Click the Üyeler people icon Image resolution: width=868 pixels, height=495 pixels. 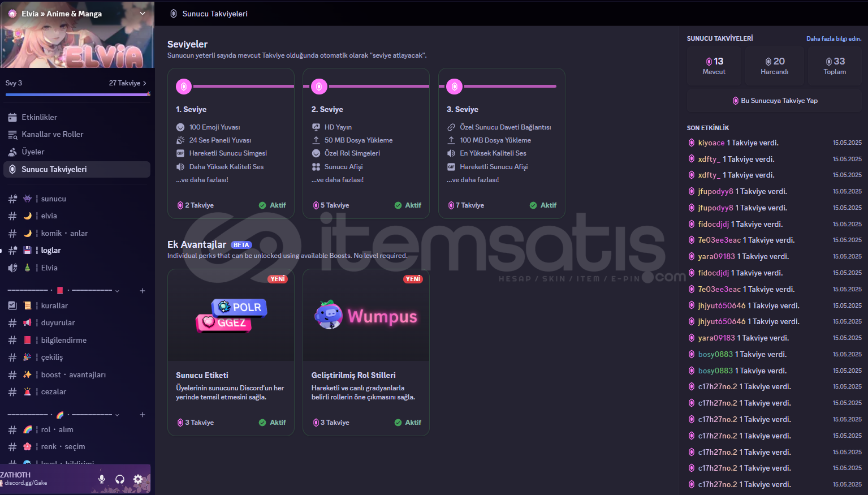(x=12, y=152)
